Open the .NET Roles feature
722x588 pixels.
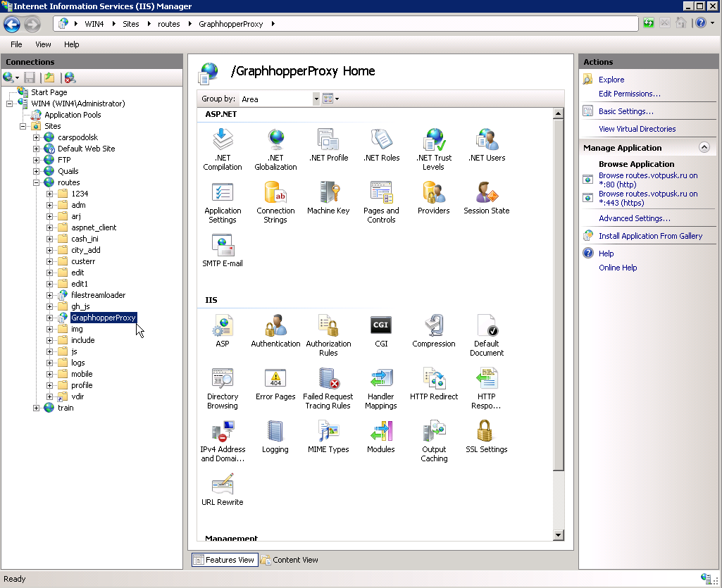click(x=381, y=145)
